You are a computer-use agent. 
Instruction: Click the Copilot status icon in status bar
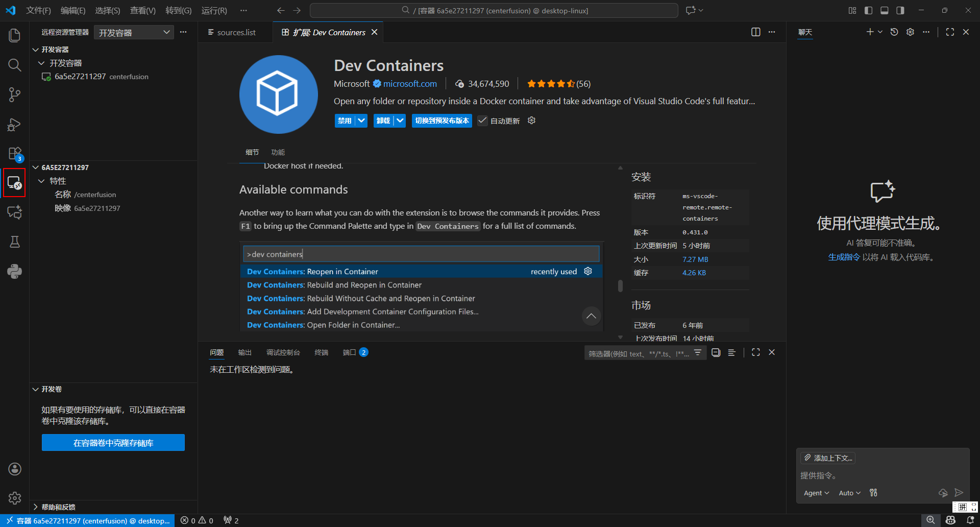point(950,520)
